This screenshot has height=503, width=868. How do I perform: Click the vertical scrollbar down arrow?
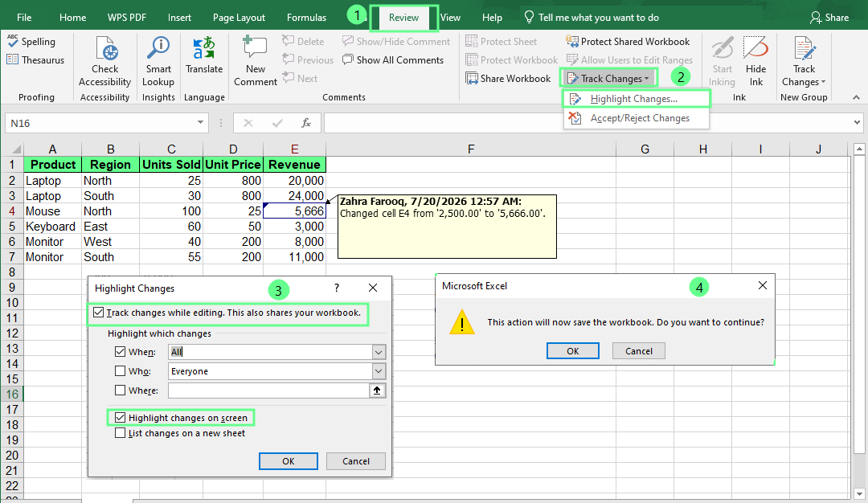point(859,493)
